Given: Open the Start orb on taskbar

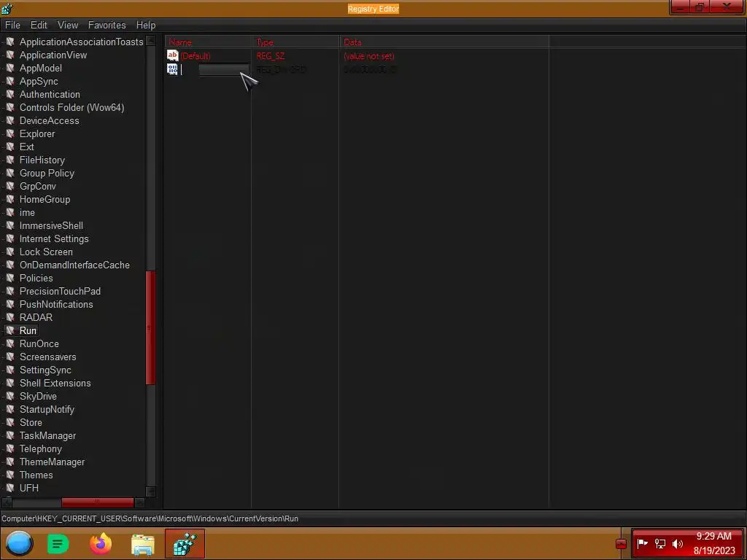Looking at the screenshot, I should point(19,543).
